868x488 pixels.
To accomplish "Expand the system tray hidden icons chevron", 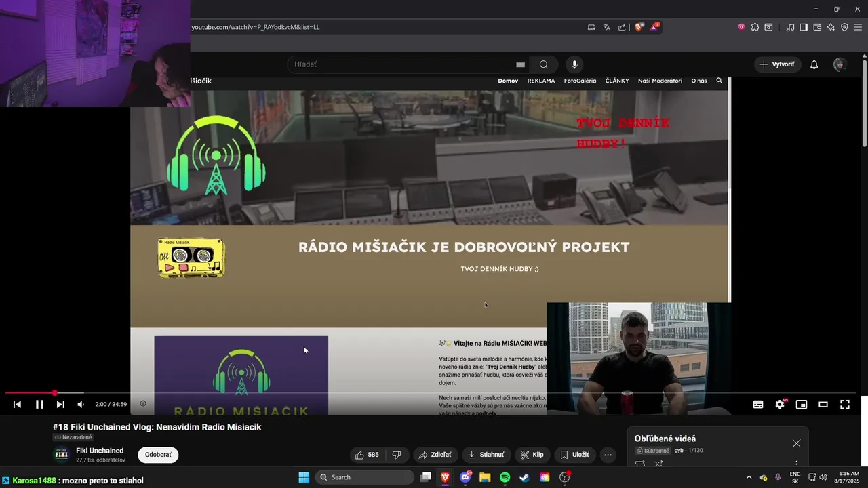I will (749, 477).
